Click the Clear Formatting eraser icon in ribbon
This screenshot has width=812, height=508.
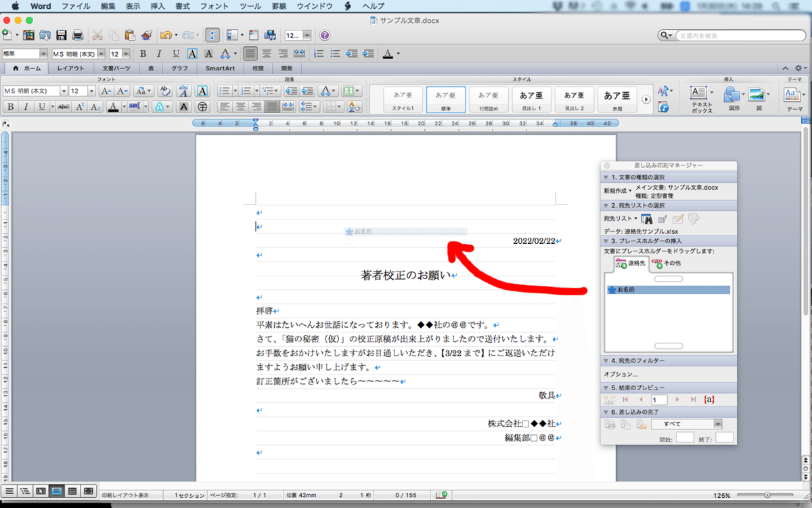pos(165,91)
